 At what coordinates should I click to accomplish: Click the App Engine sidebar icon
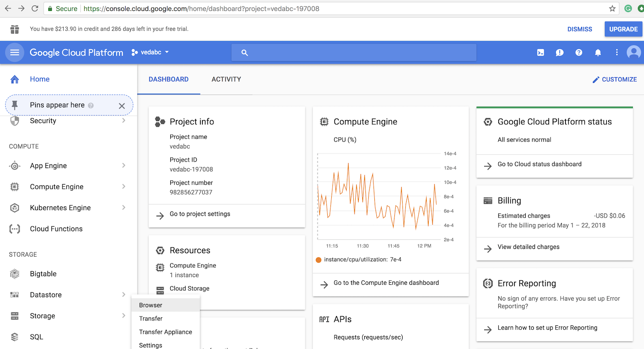click(15, 166)
